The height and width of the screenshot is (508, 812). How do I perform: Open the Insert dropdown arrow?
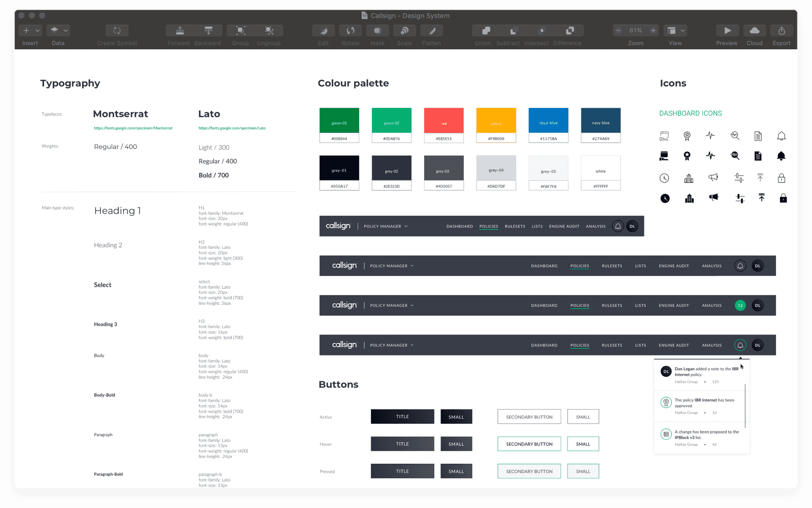click(x=37, y=30)
